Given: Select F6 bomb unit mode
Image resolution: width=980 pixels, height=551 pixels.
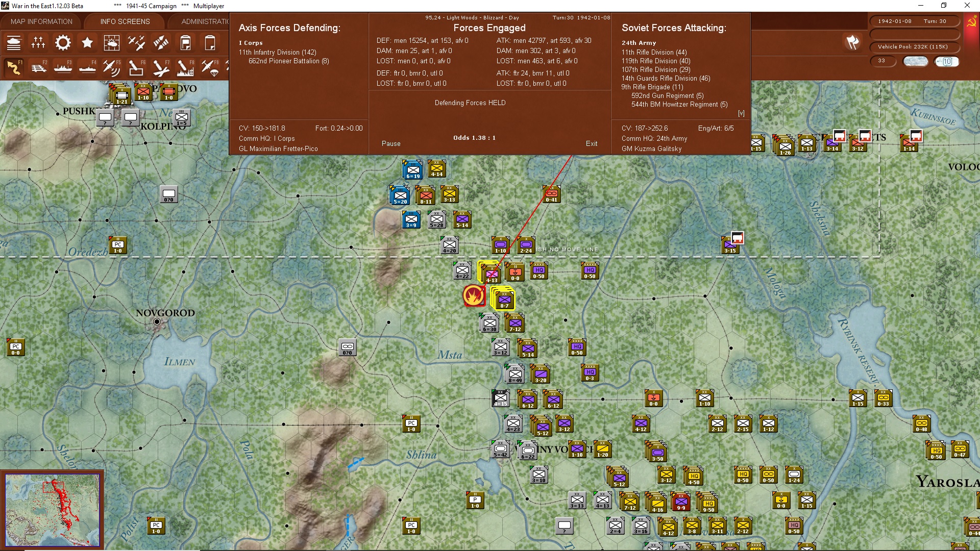Looking at the screenshot, I should [x=136, y=67].
